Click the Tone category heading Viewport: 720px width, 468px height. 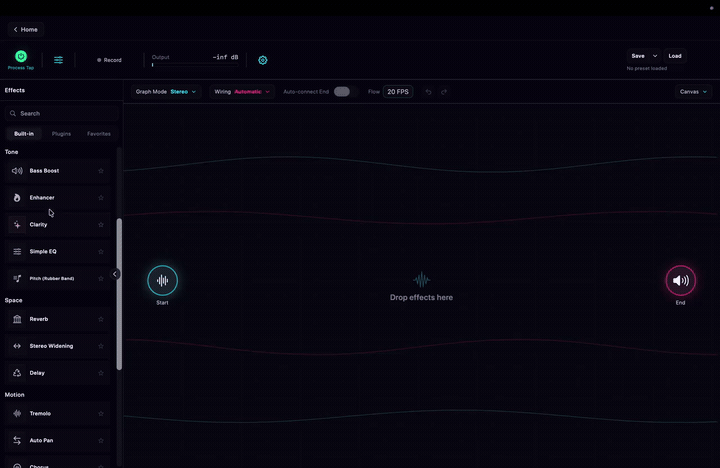tap(11, 152)
